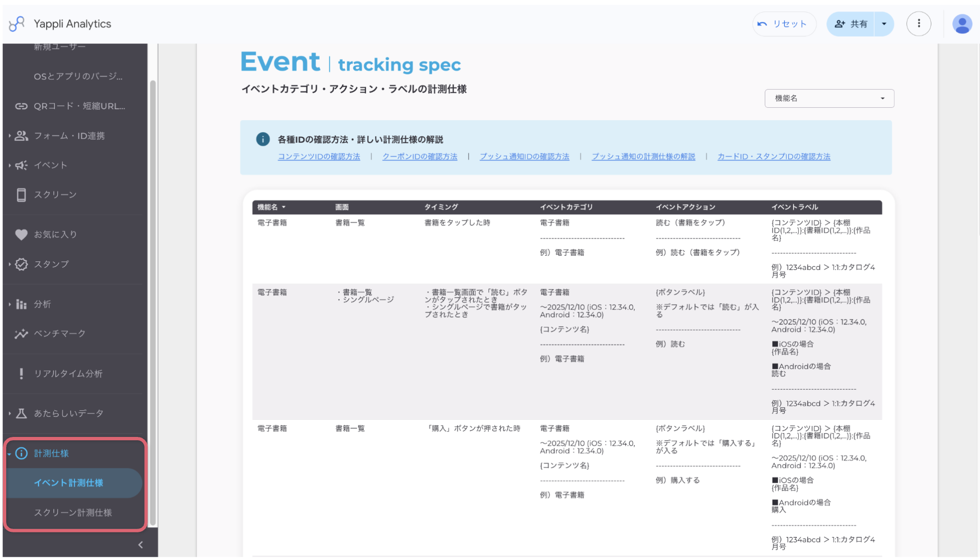The height and width of the screenshot is (560, 980).
Task: Click the Event tracking spec heading
Action: tap(351, 62)
